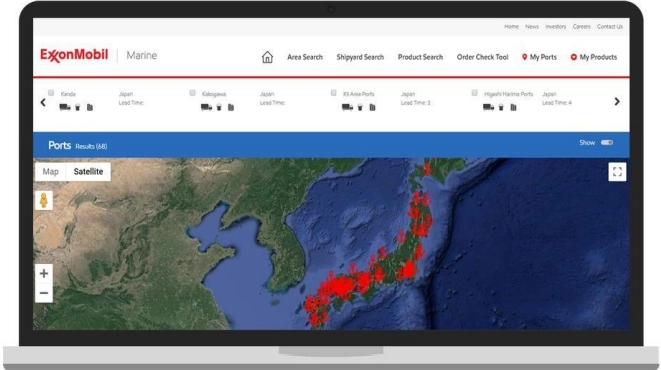Click the My Products label
Screen dimensions: 661x370
point(598,57)
